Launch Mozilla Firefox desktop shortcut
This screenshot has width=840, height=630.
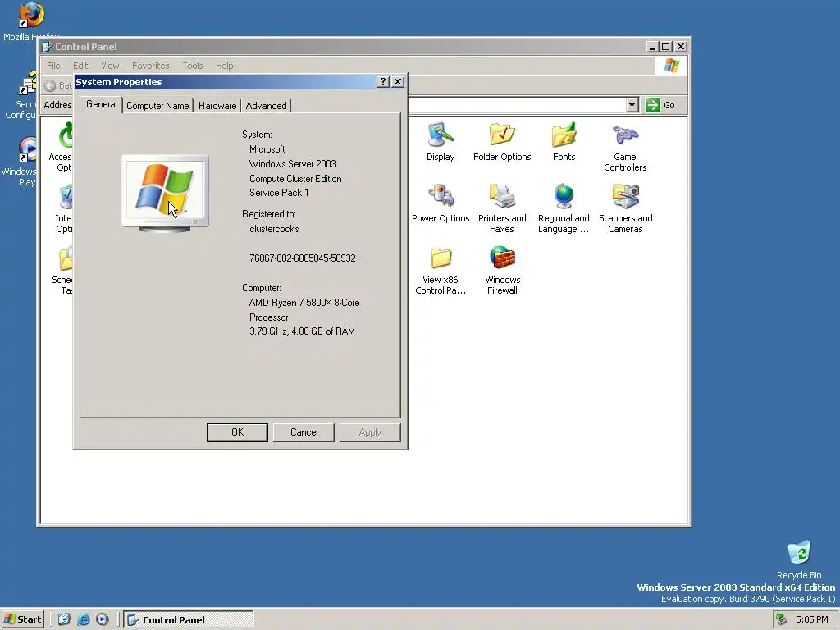30,21
